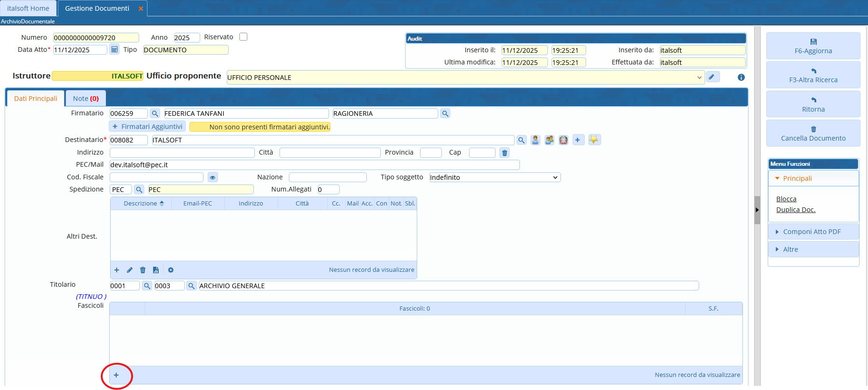Viewport: 868px width, 390px height.
Task: Click the Duplica Doc. link
Action: tap(796, 210)
